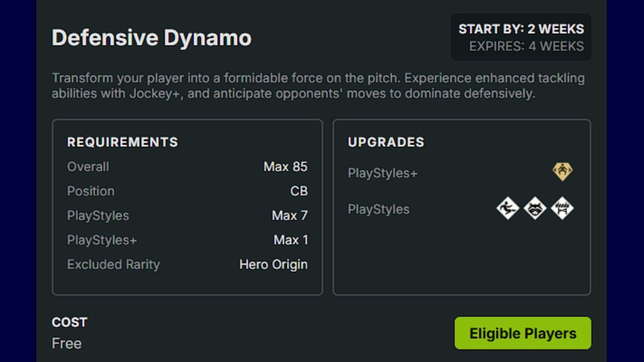Click the START BY: 2 WEEKS label

[x=521, y=29]
